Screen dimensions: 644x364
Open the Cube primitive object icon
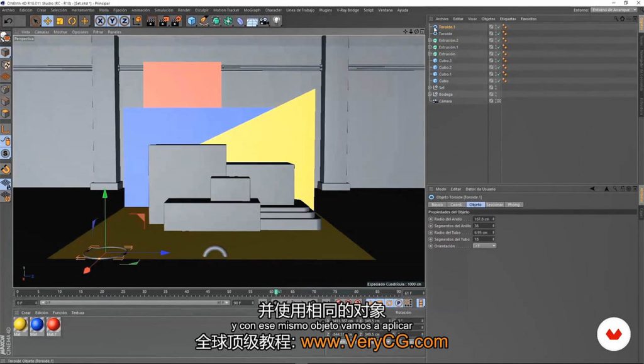pos(192,21)
